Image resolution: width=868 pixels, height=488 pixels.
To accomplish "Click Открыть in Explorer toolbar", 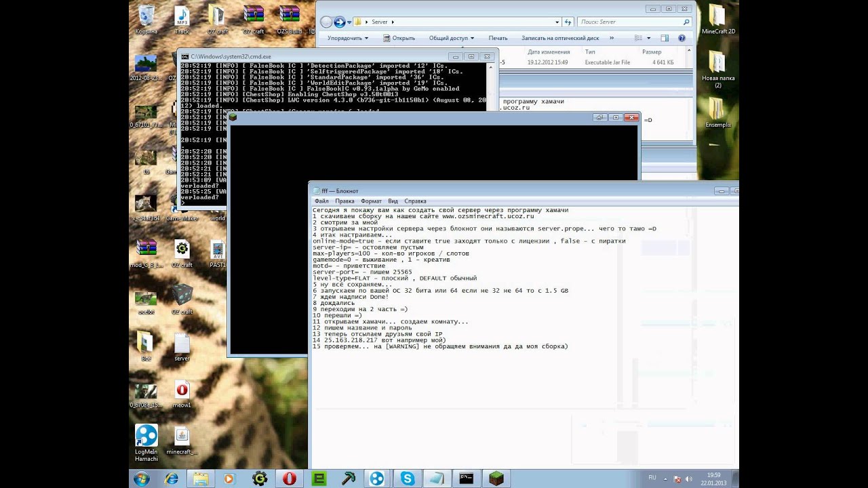I will click(399, 39).
